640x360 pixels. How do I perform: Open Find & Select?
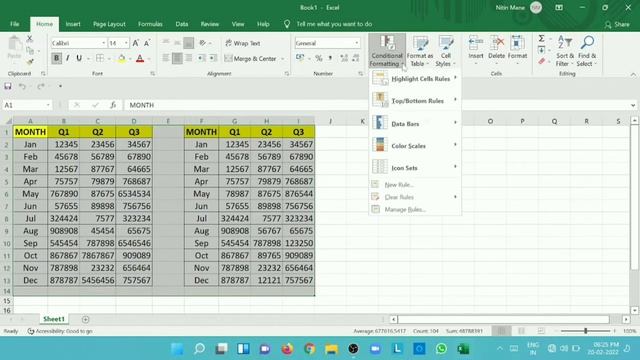tap(587, 51)
